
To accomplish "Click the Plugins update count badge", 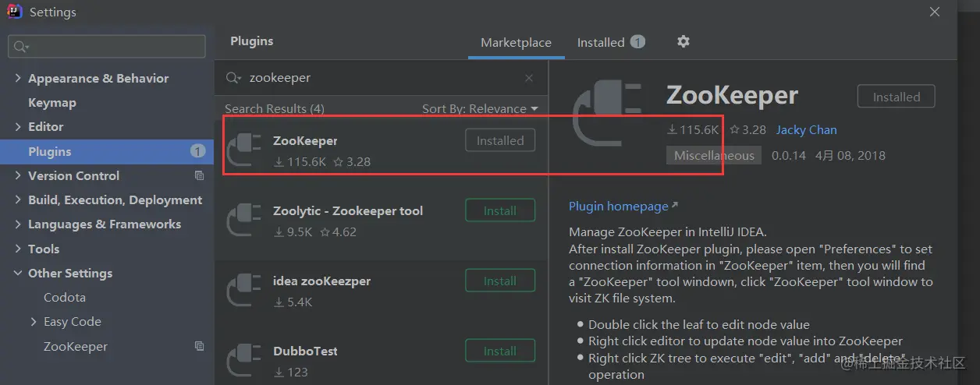I will (x=198, y=151).
